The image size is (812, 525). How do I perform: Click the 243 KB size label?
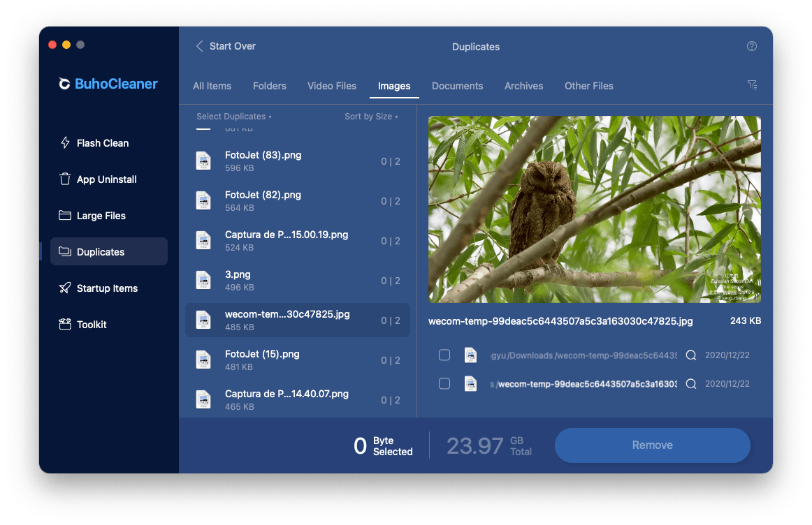coord(745,320)
